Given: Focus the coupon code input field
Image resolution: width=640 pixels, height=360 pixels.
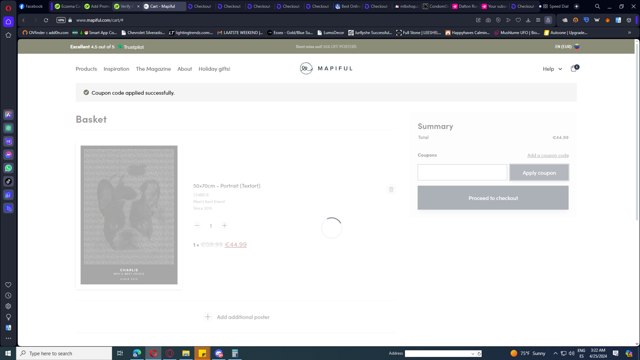Looking at the screenshot, I should tap(462, 173).
